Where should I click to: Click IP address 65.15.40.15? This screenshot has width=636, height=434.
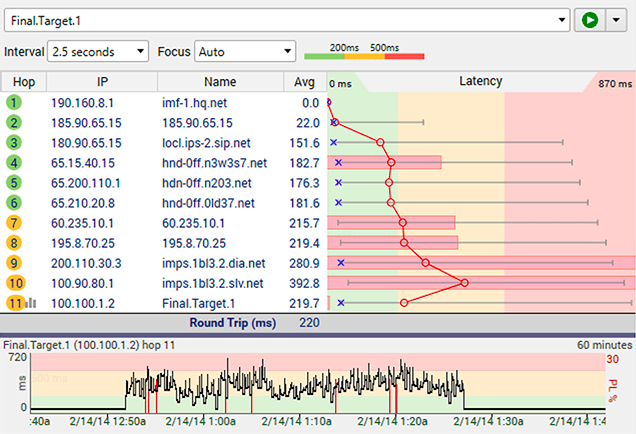point(83,163)
